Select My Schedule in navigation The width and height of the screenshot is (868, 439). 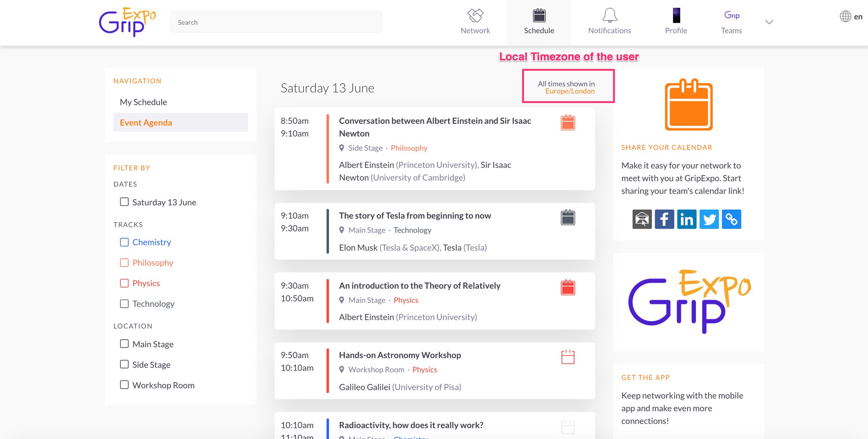point(143,102)
